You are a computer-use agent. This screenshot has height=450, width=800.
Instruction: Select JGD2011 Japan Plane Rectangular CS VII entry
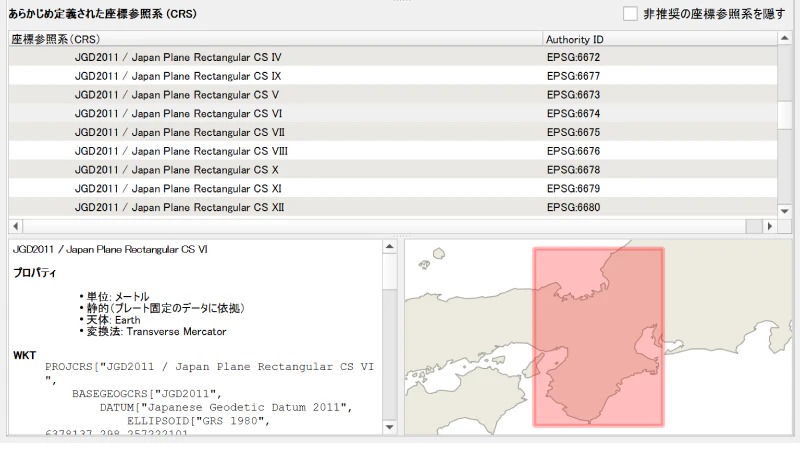pyautogui.click(x=179, y=132)
